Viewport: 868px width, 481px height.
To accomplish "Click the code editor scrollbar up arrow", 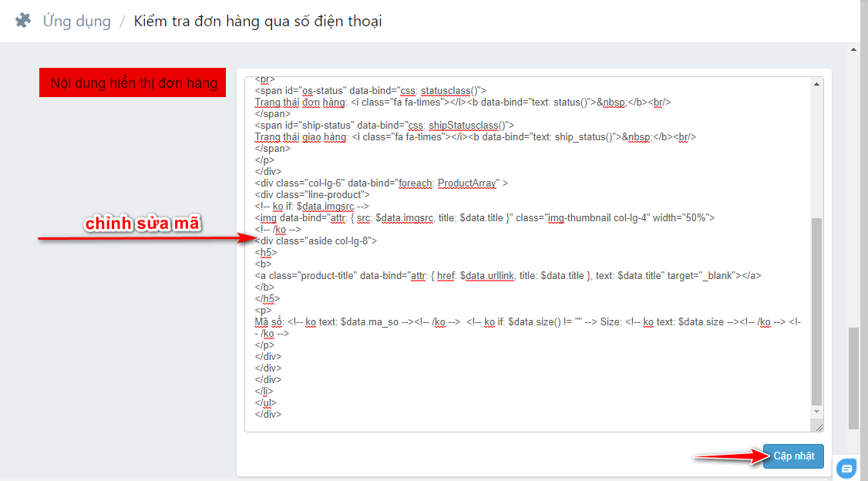I will click(817, 82).
